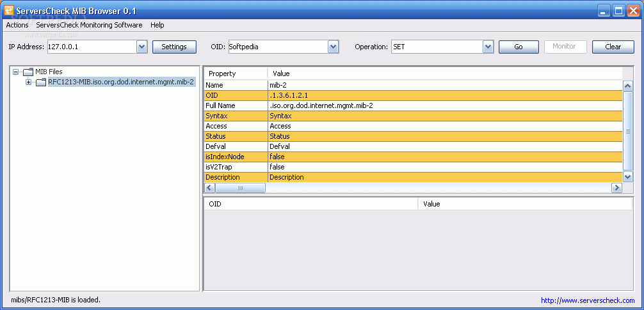Click the ServersCheck app icon in title bar

coord(8,10)
